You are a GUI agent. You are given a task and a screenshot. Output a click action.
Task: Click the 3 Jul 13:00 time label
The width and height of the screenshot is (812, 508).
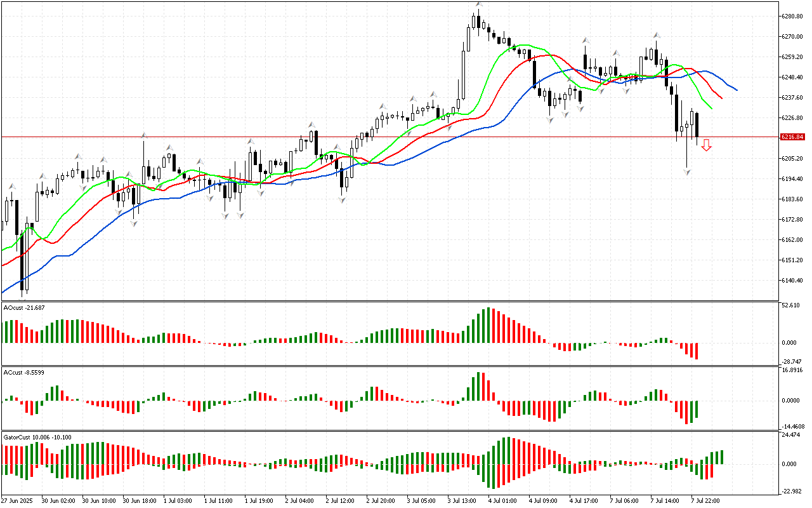pyautogui.click(x=462, y=501)
